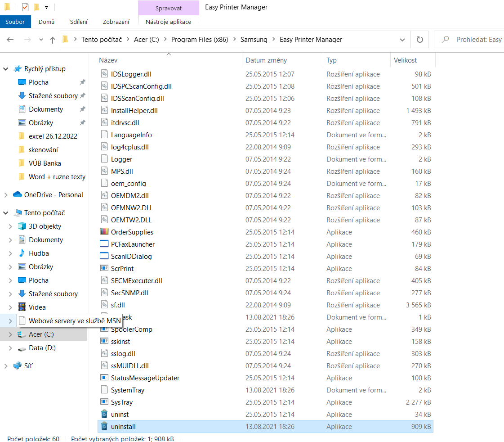
Task: Click the LanguageInfo document icon
Action: (x=104, y=135)
